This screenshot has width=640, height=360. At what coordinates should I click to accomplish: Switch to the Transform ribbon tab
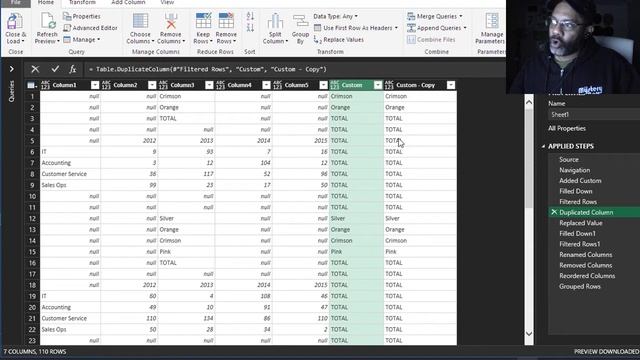tap(82, 2)
